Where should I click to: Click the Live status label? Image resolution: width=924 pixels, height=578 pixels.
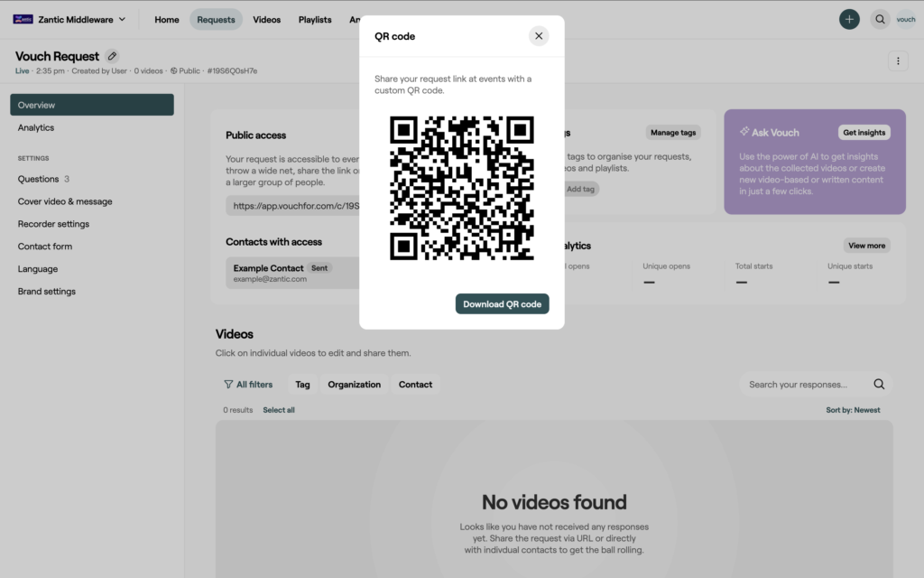(22, 70)
